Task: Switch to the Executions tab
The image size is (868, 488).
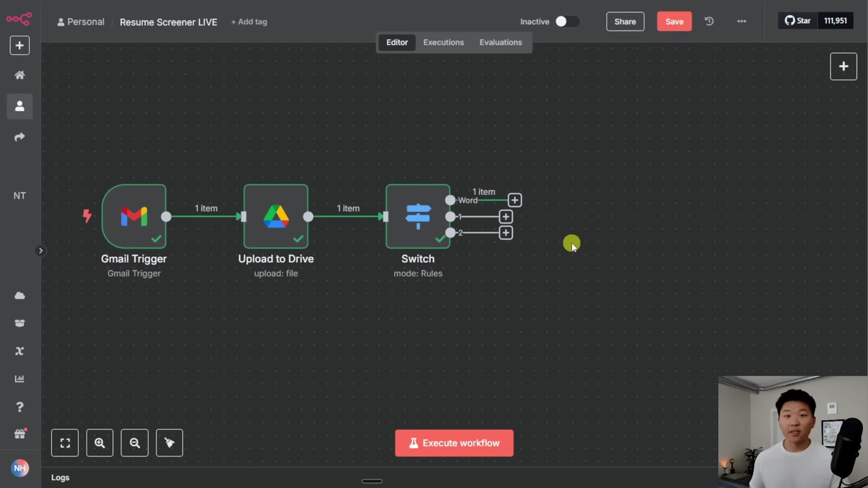Action: click(444, 43)
